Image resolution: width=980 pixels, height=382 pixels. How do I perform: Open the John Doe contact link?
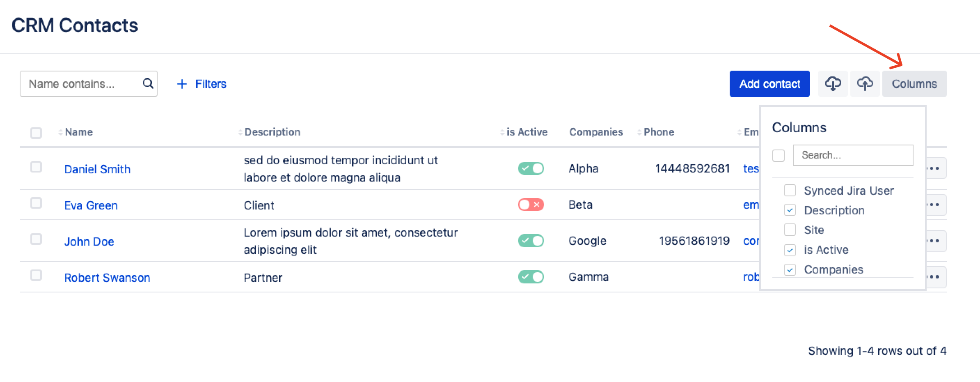click(89, 242)
